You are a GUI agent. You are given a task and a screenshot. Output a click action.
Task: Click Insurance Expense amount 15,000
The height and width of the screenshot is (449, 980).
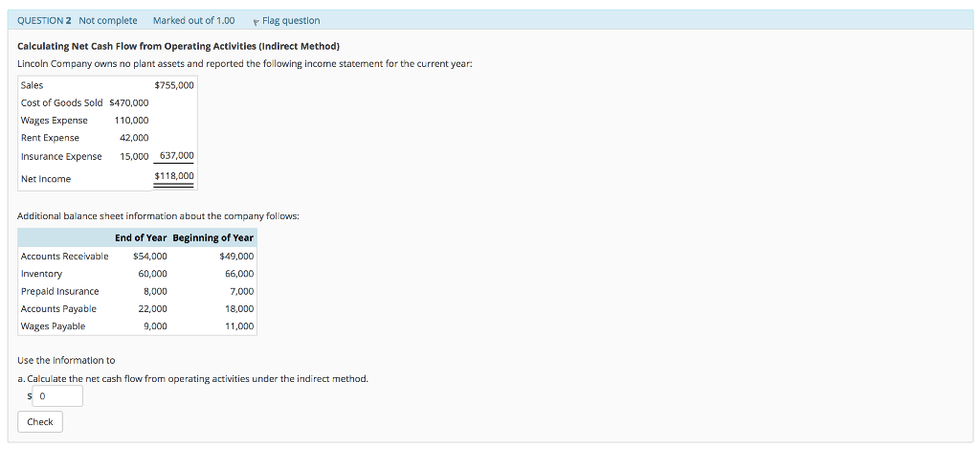134,156
